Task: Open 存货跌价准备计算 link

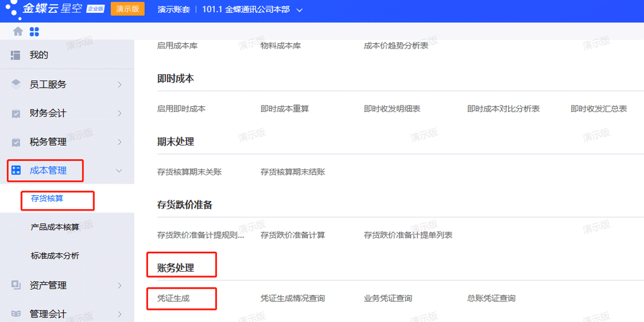Action: (x=293, y=235)
